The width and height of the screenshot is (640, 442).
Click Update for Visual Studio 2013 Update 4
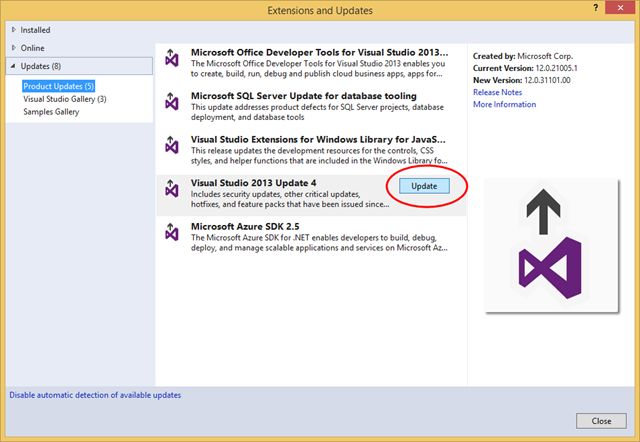pyautogui.click(x=424, y=186)
